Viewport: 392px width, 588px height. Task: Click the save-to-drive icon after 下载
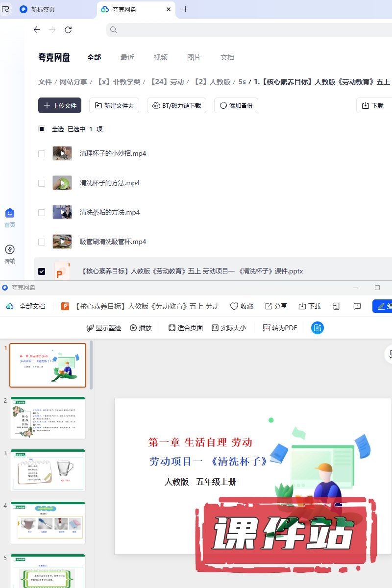336,306
